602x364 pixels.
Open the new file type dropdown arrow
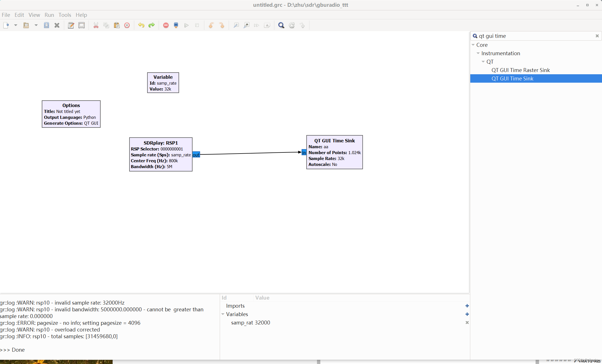pos(16,25)
